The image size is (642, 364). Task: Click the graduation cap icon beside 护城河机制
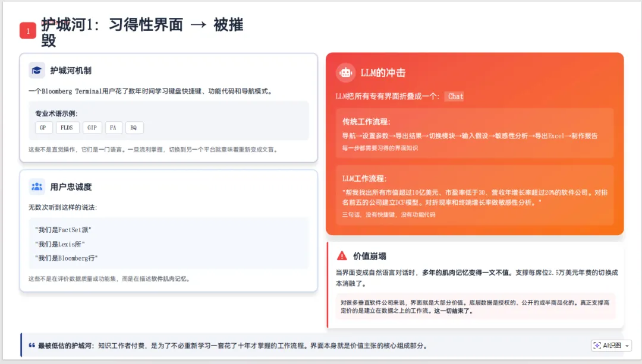[36, 70]
